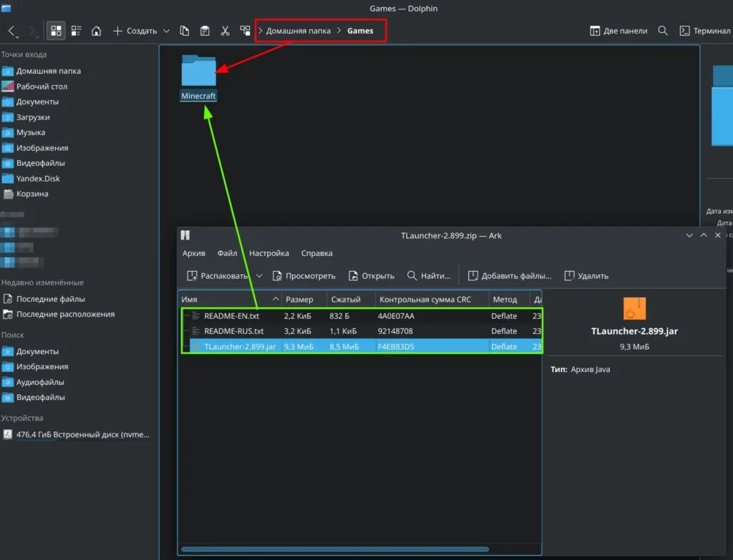
Task: Open the Файл menu in Ark
Action: point(227,253)
